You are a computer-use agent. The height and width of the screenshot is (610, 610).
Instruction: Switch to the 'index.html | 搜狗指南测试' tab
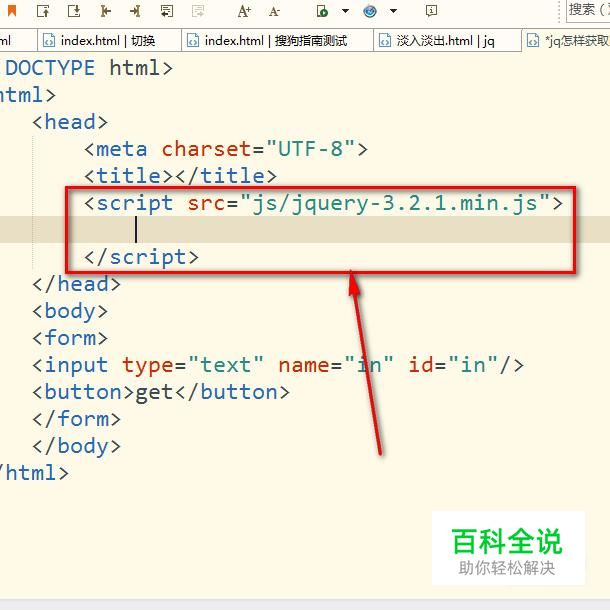[x=277, y=40]
